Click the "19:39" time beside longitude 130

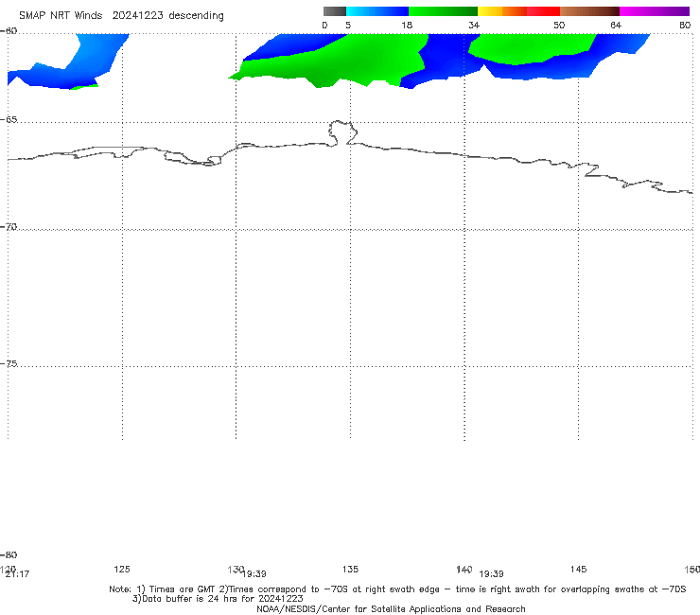(x=254, y=574)
